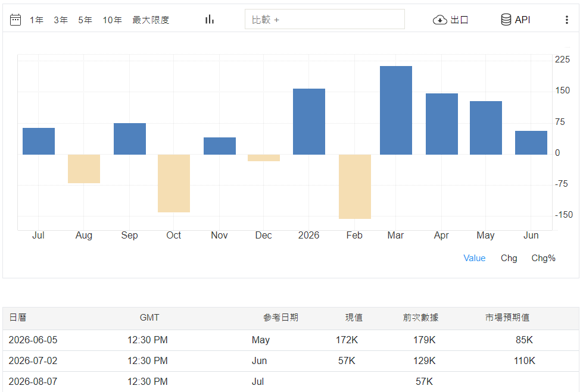This screenshot has height=392, width=583.
Task: Click the 225 y-axis label
Action: [x=562, y=59]
